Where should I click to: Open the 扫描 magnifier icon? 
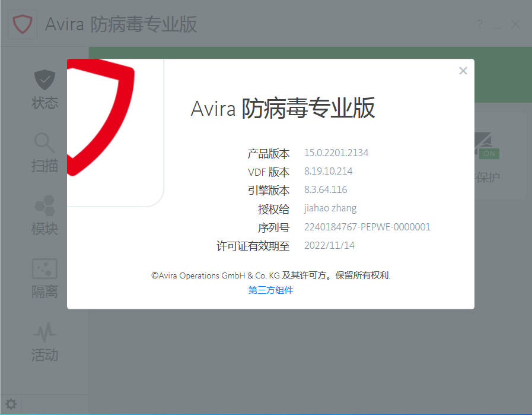tap(44, 142)
